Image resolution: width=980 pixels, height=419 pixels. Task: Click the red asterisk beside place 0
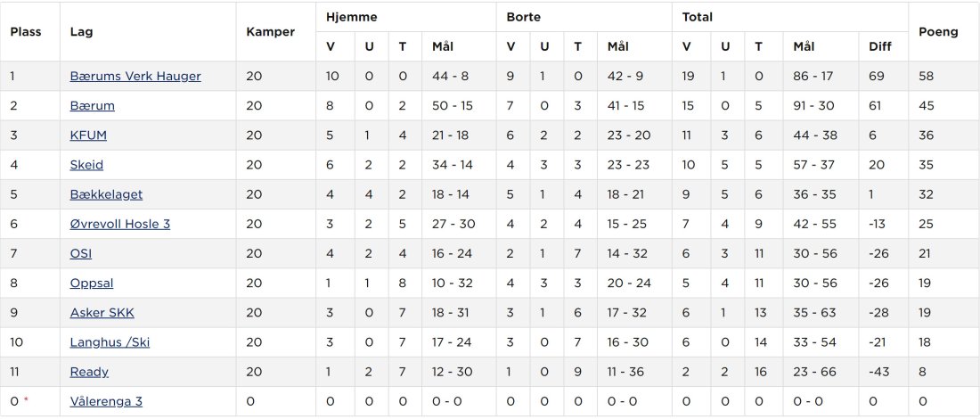[26, 400]
